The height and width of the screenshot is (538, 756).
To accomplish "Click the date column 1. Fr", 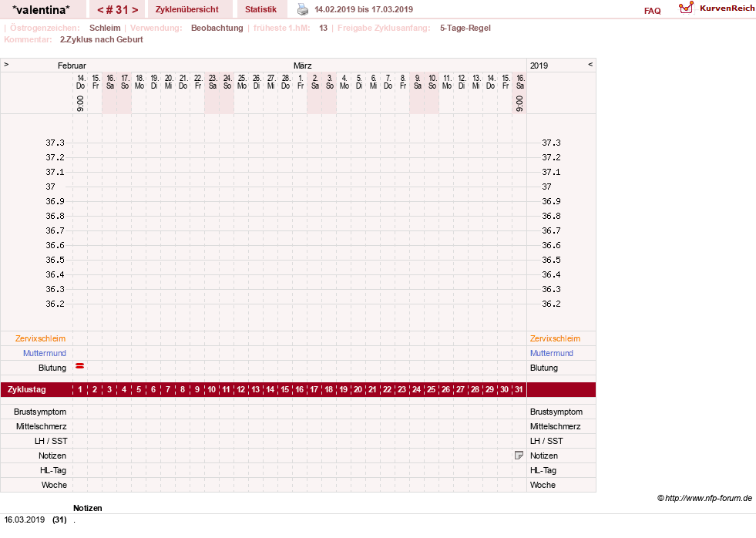I will click(301, 82).
